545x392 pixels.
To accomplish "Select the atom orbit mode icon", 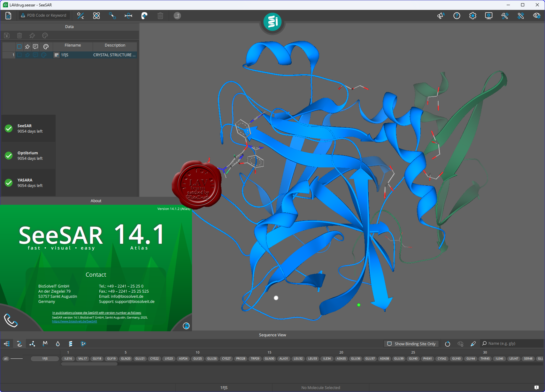I will click(x=96, y=15).
